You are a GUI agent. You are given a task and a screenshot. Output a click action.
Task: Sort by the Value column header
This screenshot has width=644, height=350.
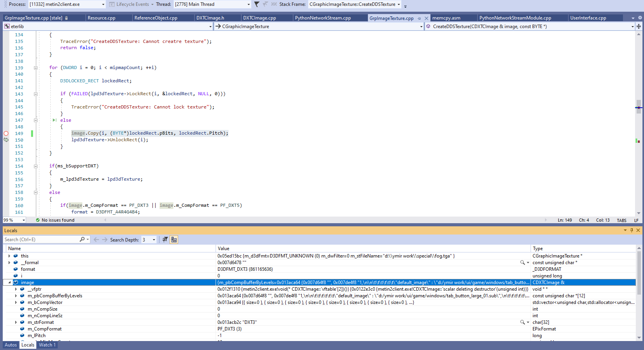pyautogui.click(x=373, y=249)
